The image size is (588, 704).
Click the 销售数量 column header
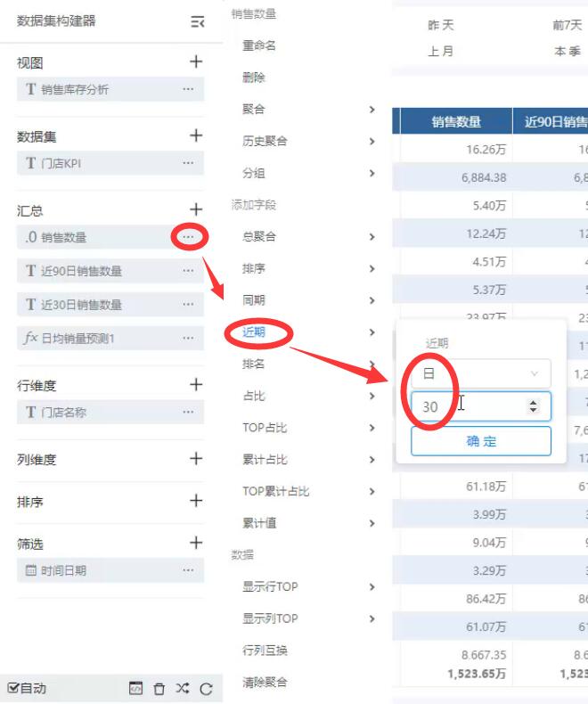click(456, 121)
